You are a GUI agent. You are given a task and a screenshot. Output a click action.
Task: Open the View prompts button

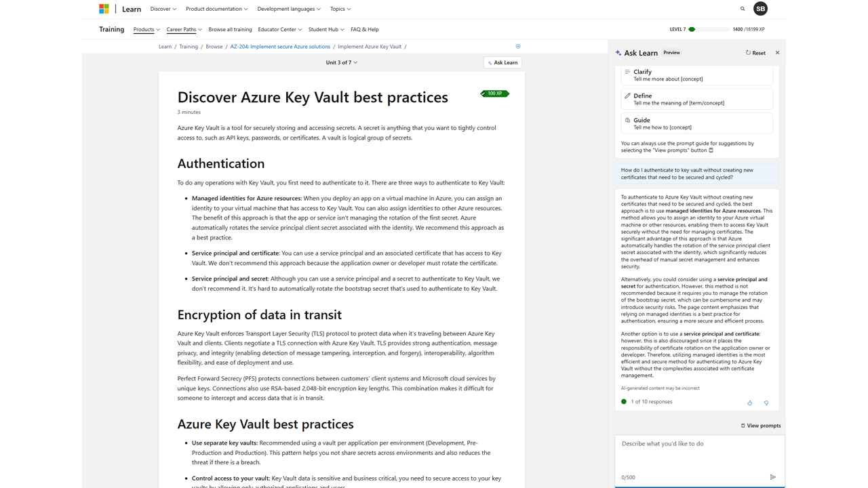761,426
